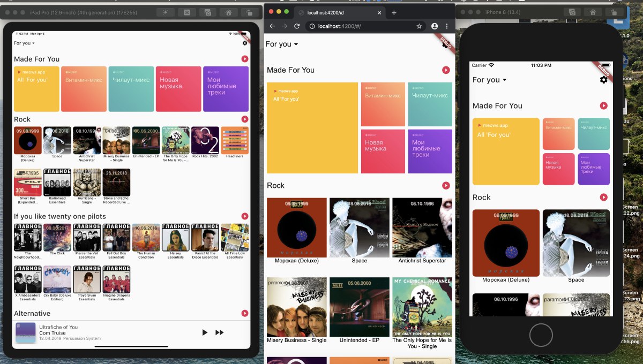Viewport: 643px width, 364px height.
Task: Expand 'For you' dropdown on iPhone
Action: 490,80
